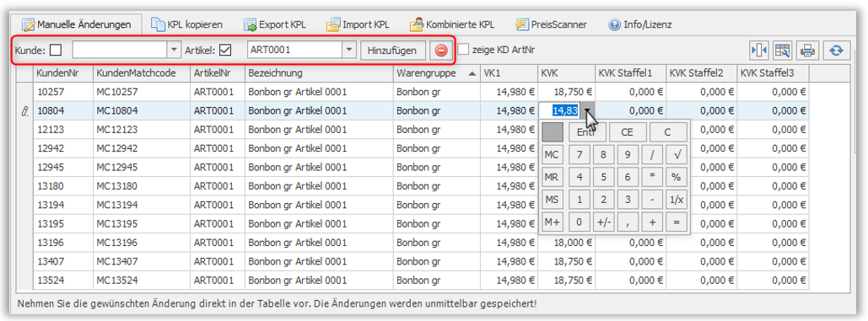Image resolution: width=868 pixels, height=321 pixels.
Task: Select KVK value 18,000 € in row 13196
Action: click(x=566, y=242)
